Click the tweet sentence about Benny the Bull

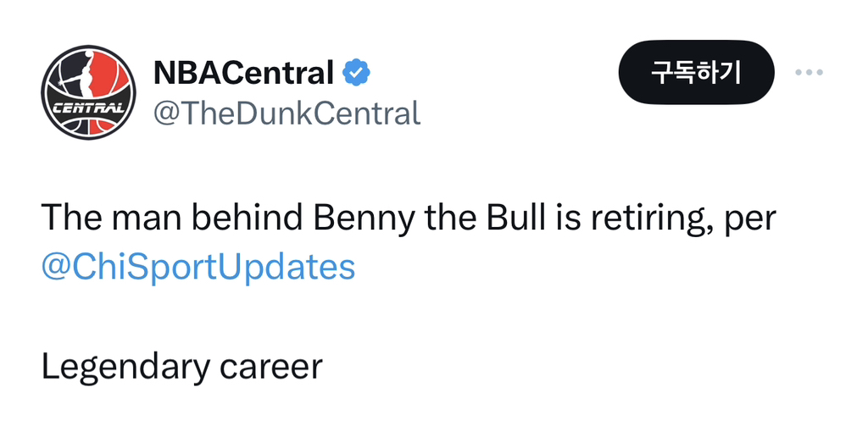click(x=408, y=218)
